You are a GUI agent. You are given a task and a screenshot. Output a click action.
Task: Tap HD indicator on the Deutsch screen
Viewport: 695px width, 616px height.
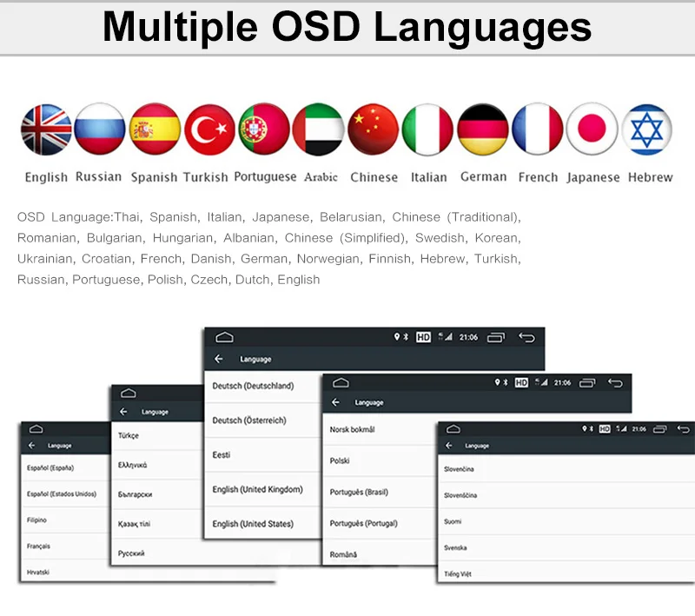click(x=423, y=337)
